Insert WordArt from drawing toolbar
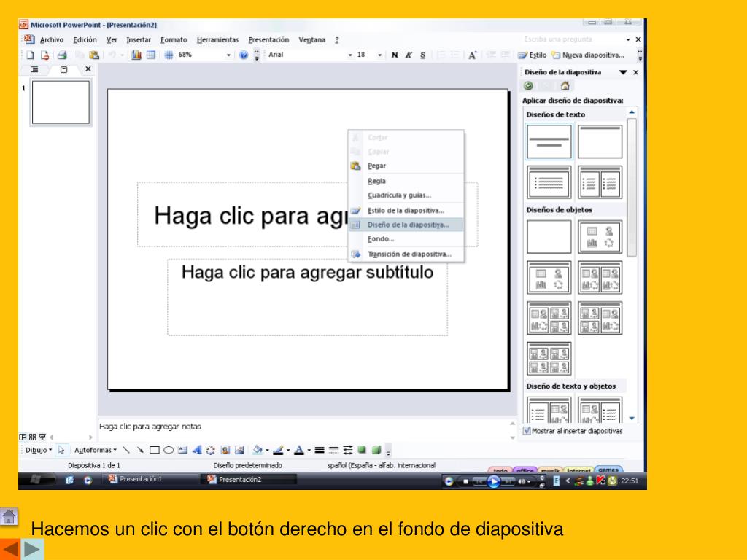 [197, 450]
